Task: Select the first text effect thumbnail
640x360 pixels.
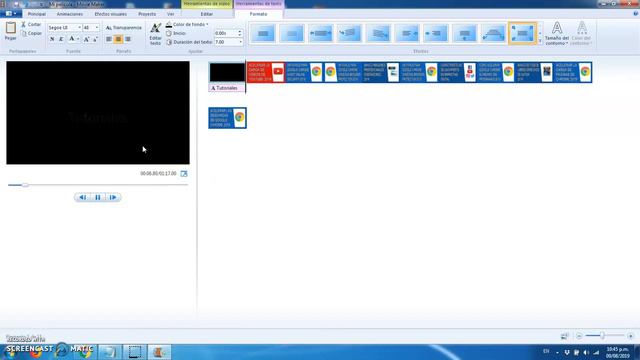Action: (263, 33)
